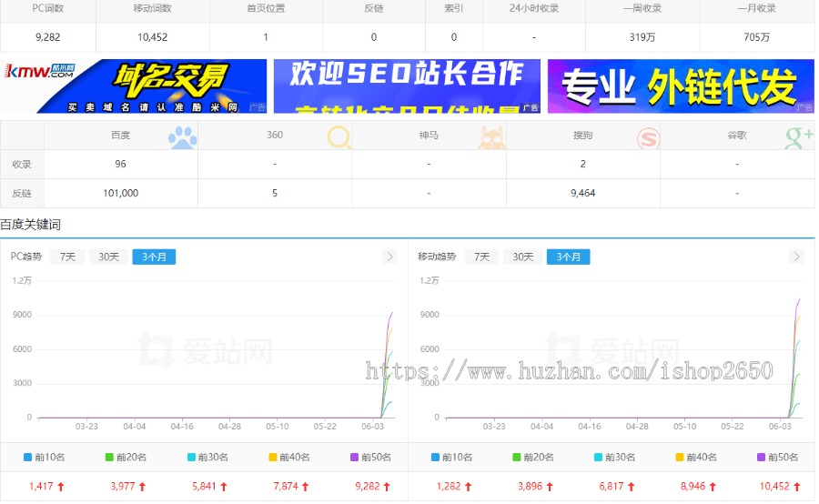
Task: Toggle the purple 前50名 legend in mobile chart
Action: pyautogui.click(x=774, y=458)
